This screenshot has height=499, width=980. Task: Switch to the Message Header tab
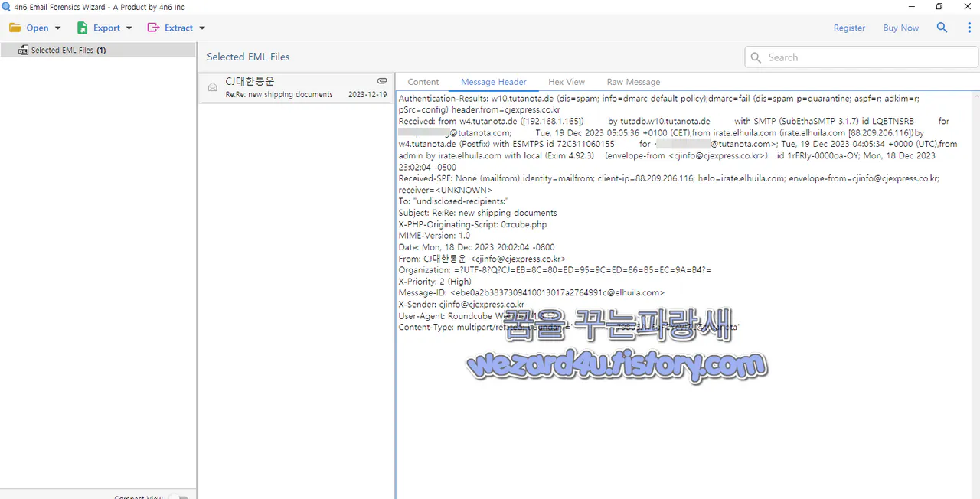tap(493, 82)
